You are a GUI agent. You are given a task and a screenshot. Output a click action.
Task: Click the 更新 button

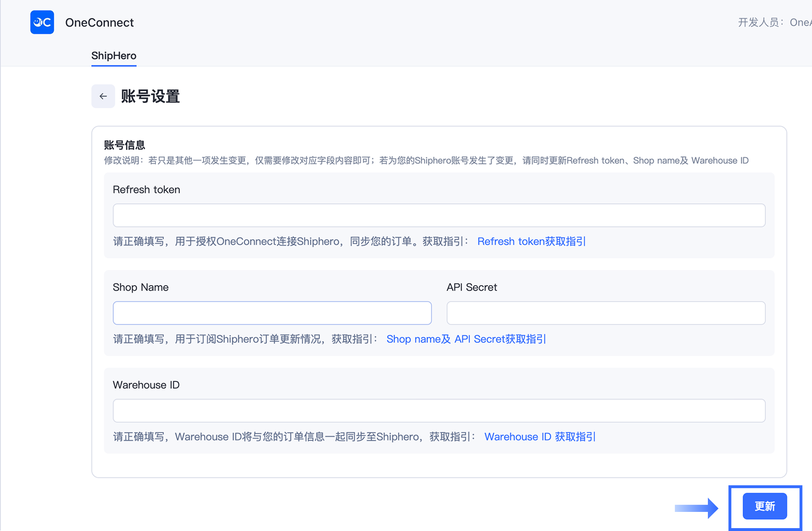[765, 506]
